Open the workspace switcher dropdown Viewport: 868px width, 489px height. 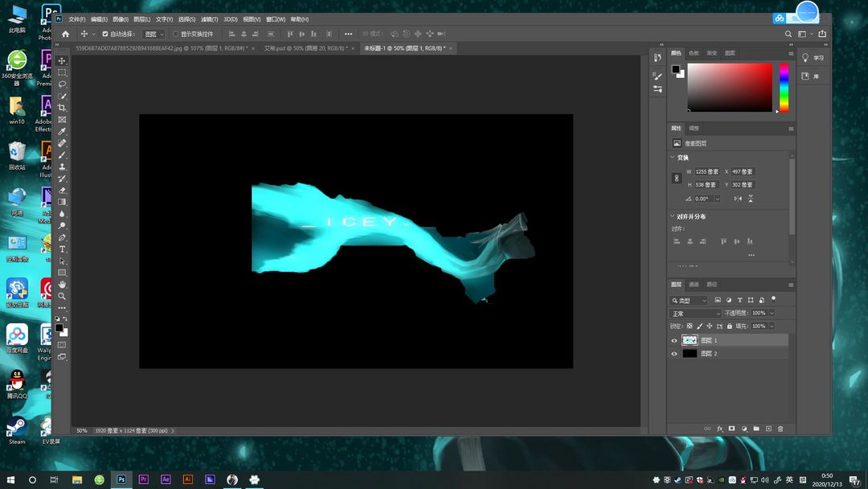tap(805, 34)
